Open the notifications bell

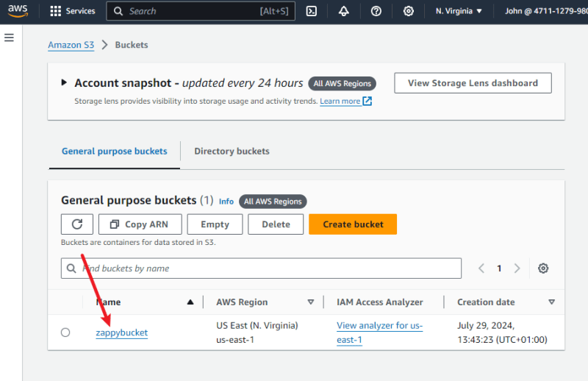click(343, 11)
